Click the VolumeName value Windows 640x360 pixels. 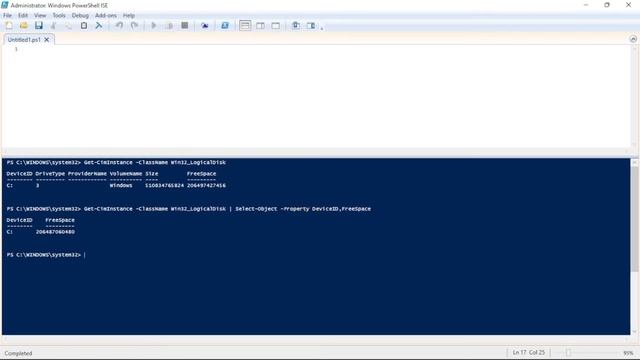pyautogui.click(x=121, y=185)
